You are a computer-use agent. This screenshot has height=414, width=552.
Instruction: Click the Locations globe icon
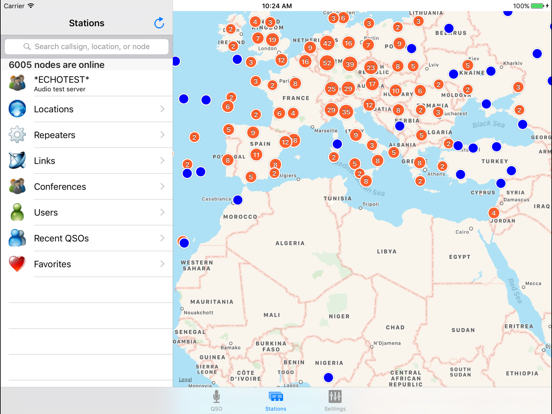17,109
